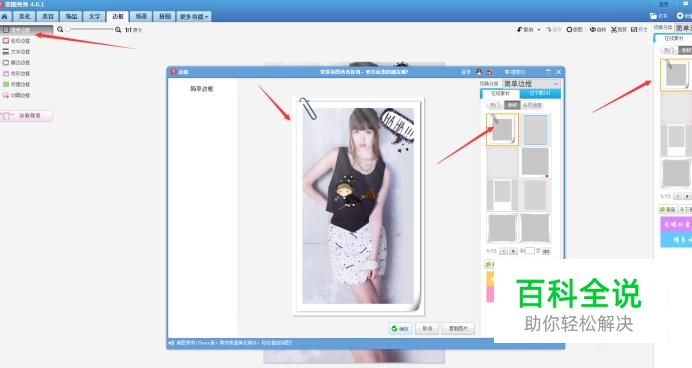692x368 pixels.
Task: Select 文字边框 in the left sidebar
Action: [17, 52]
